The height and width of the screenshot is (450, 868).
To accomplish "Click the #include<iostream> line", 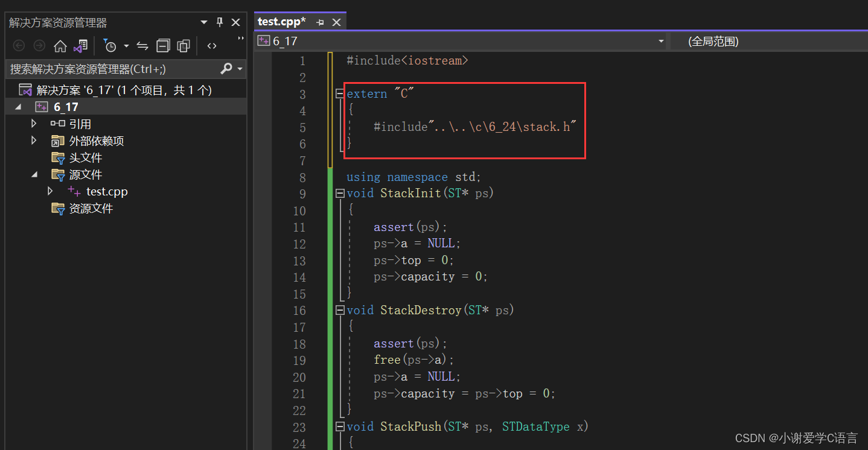I will [407, 60].
